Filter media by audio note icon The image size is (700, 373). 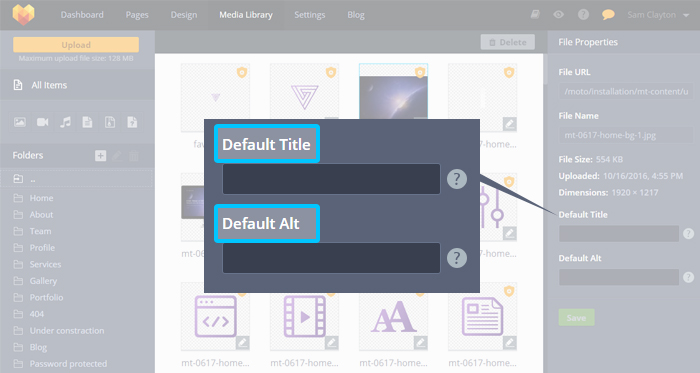[x=65, y=122]
